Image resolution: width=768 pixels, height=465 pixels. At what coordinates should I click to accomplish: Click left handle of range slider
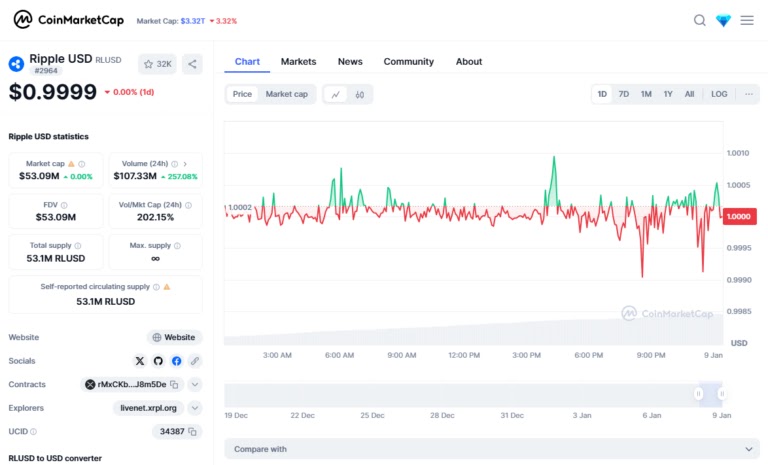coord(698,393)
